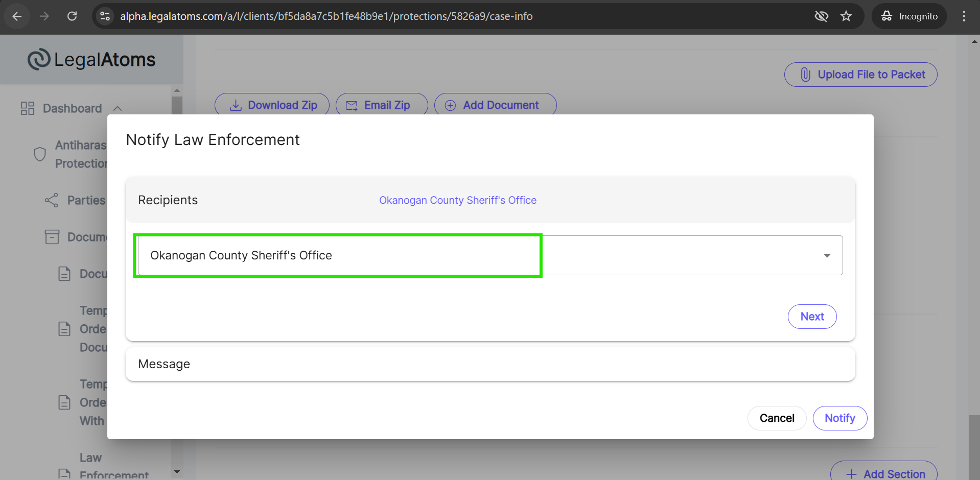
Task: Open the recipient dropdown arrow
Action: pos(827,255)
